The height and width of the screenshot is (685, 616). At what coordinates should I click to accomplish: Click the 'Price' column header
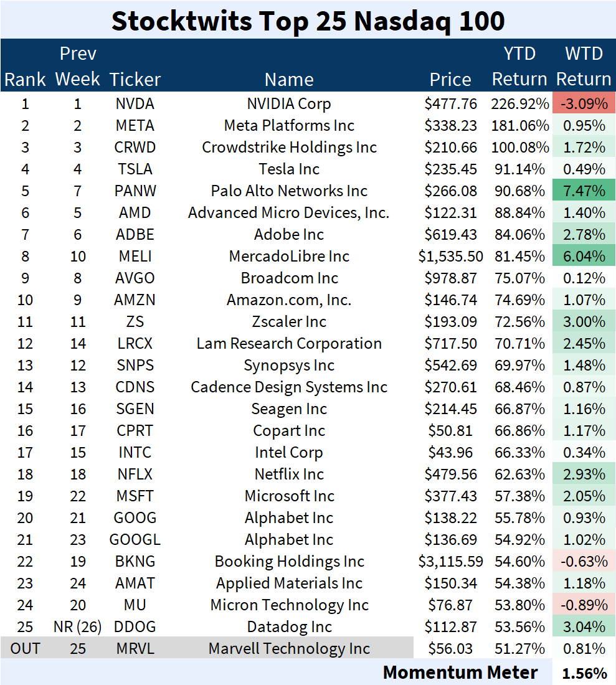pyautogui.click(x=450, y=80)
